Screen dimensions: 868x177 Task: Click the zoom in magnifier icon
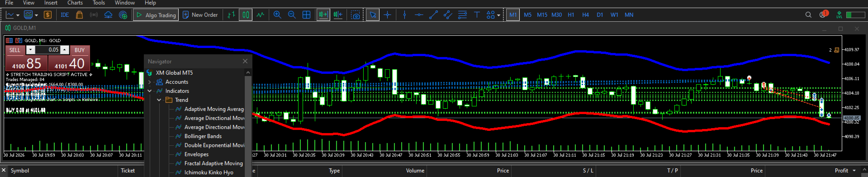[277, 15]
